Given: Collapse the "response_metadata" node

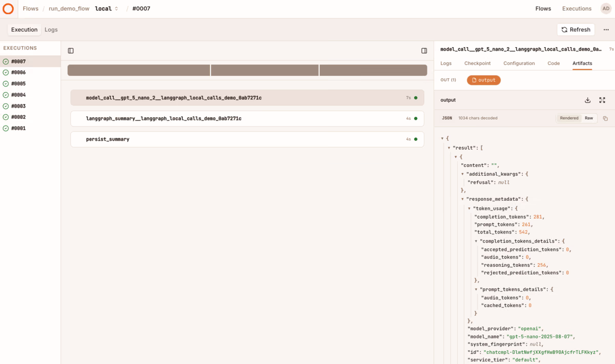Looking at the screenshot, I should coord(462,199).
